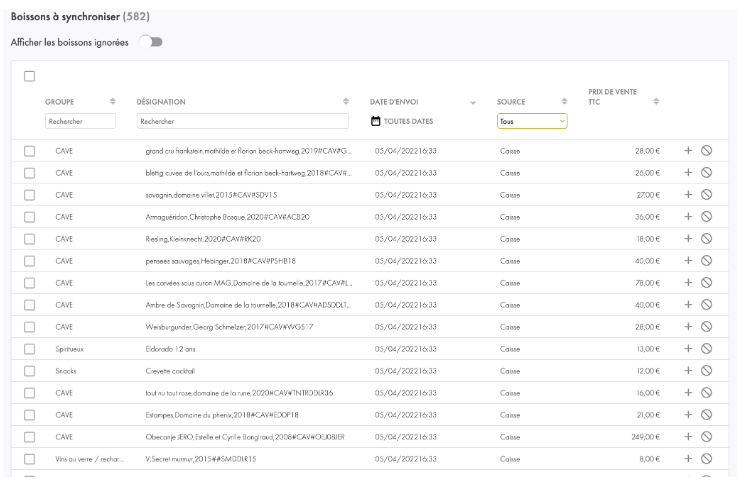Viewport: 737px width, 485px height.
Task: Select the Snacks group cell
Action: pyautogui.click(x=66, y=371)
